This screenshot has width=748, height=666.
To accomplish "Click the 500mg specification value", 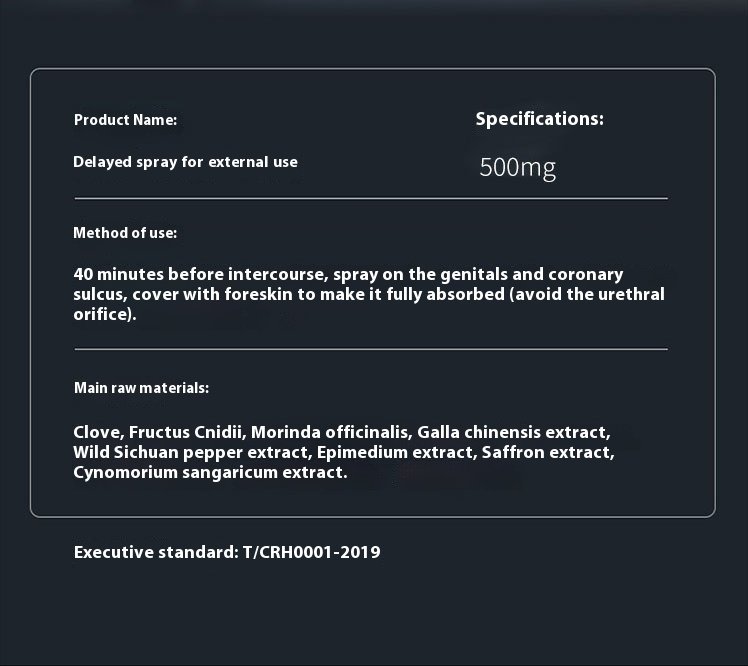I will click(x=518, y=168).
